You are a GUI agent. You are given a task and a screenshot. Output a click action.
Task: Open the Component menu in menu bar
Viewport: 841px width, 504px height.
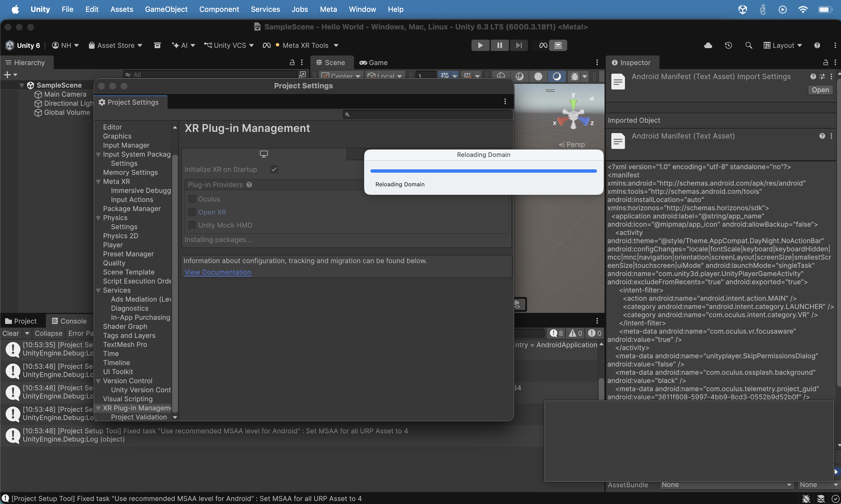pos(219,9)
